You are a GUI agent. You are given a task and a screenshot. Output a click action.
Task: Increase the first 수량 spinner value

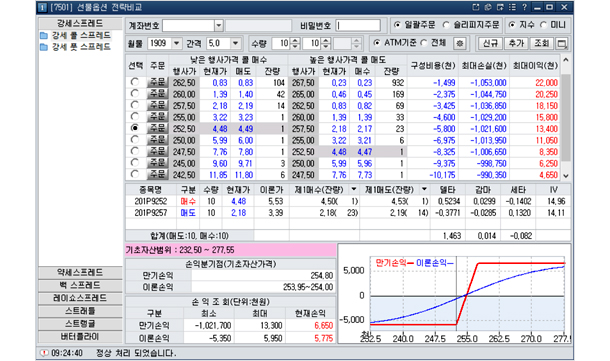[x=295, y=40]
